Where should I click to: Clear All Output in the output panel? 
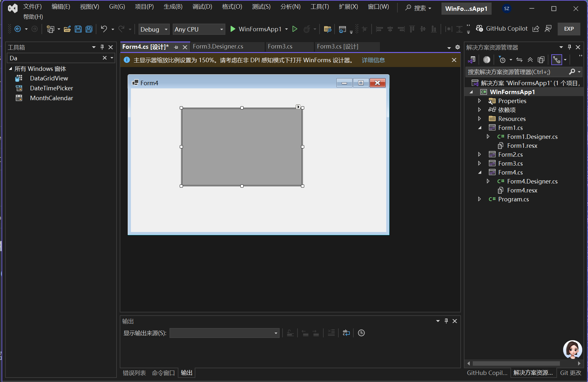pyautogui.click(x=331, y=333)
